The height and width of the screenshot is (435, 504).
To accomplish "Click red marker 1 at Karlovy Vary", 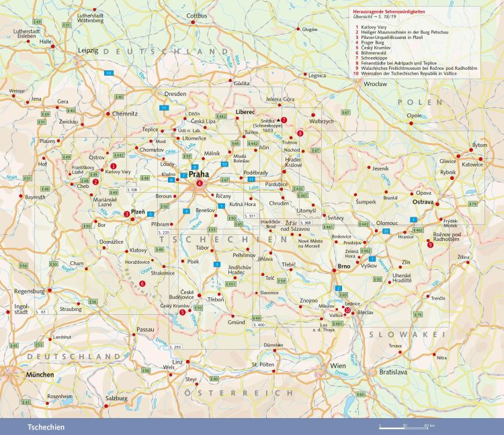I will click(x=114, y=166).
